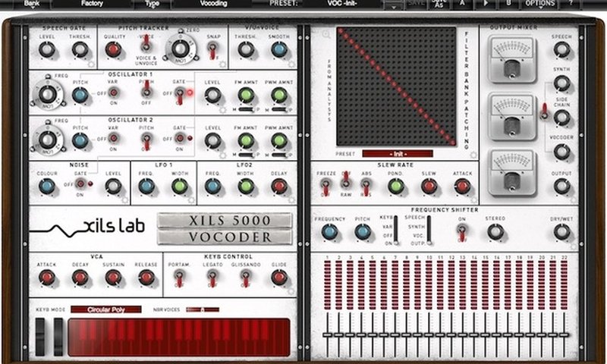Click the Noise Colour blue knob
Viewport: 607px width, 364px height.
47,186
